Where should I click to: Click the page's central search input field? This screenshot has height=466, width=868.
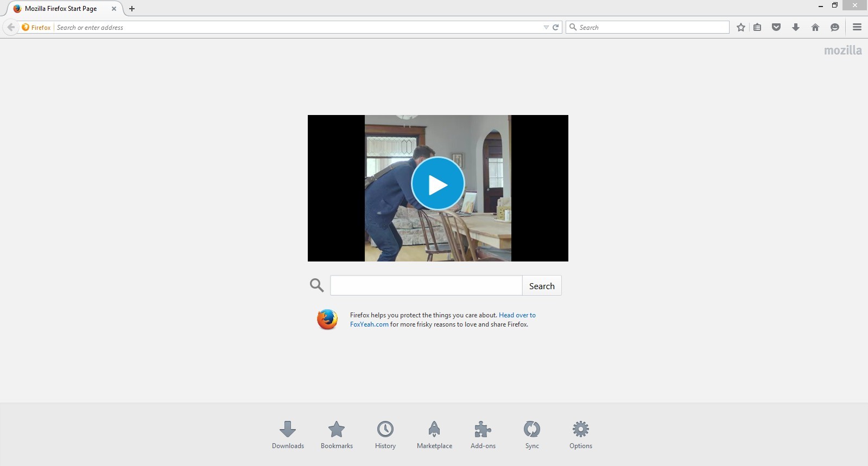point(426,286)
